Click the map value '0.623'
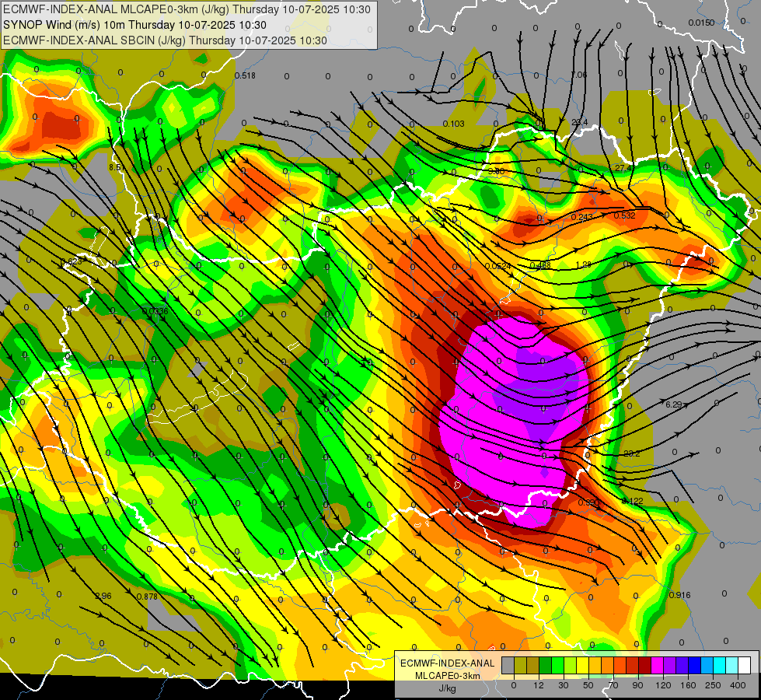The image size is (761, 700). click(x=72, y=261)
